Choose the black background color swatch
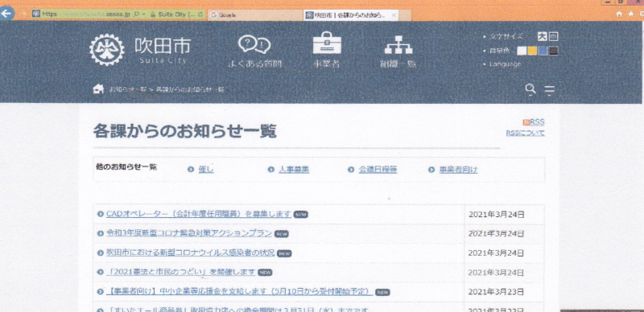Viewport: 644px width, 312px height. click(x=553, y=51)
